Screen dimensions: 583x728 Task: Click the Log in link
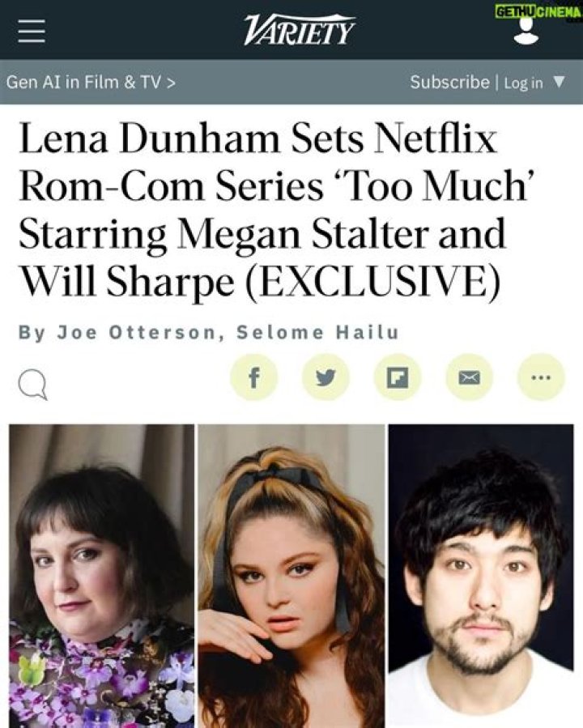tap(523, 83)
